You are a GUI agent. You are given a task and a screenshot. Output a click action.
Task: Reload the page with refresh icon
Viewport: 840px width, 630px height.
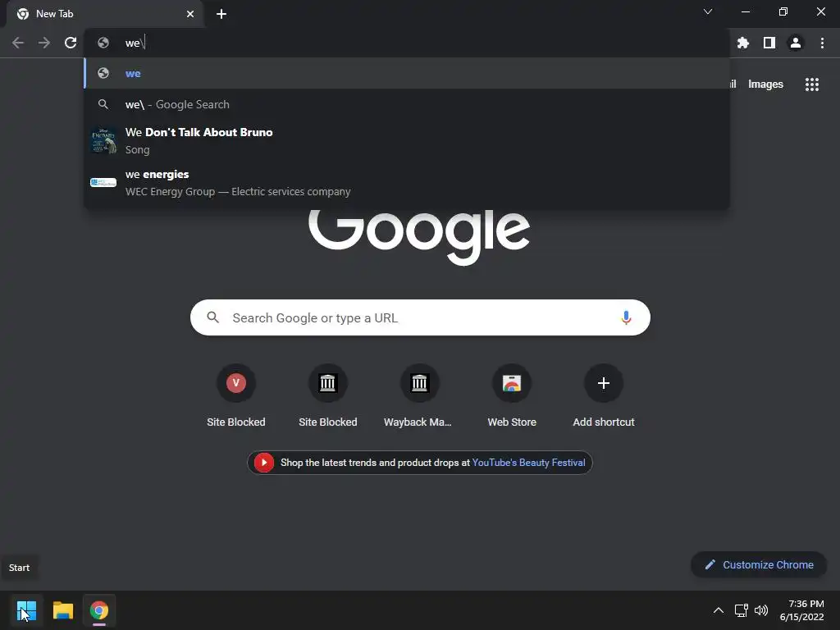coord(71,43)
